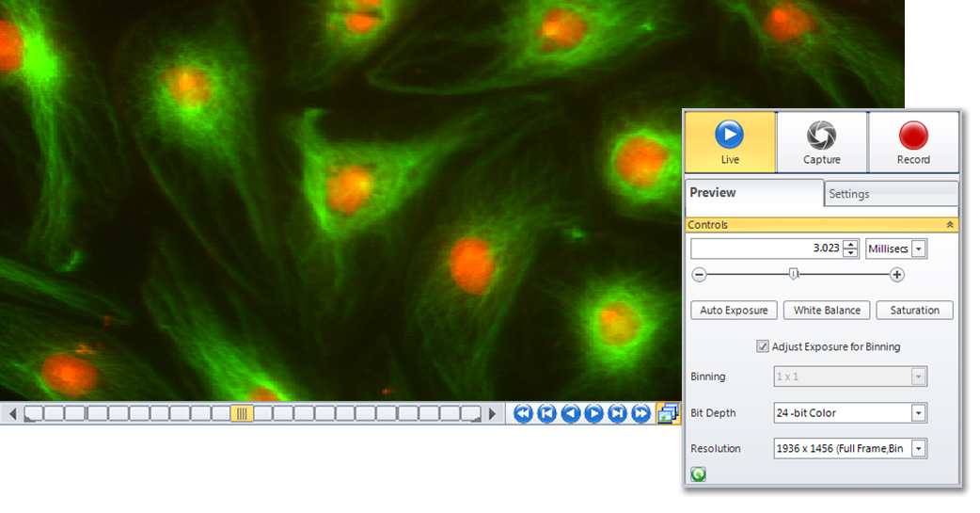Click the play forward arrow icon
The width and height of the screenshot is (980, 513).
click(593, 414)
